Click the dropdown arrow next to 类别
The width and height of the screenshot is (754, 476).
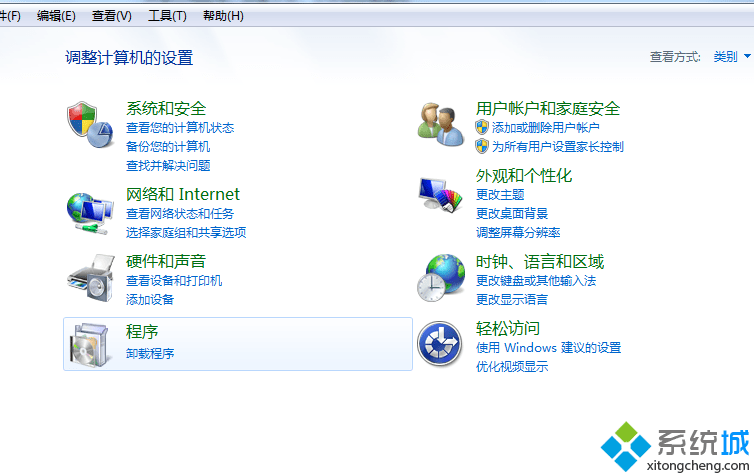coord(747,57)
